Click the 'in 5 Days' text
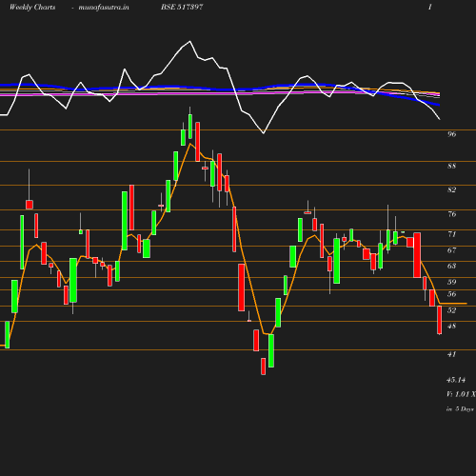This screenshot has width=476, height=476. [460, 408]
